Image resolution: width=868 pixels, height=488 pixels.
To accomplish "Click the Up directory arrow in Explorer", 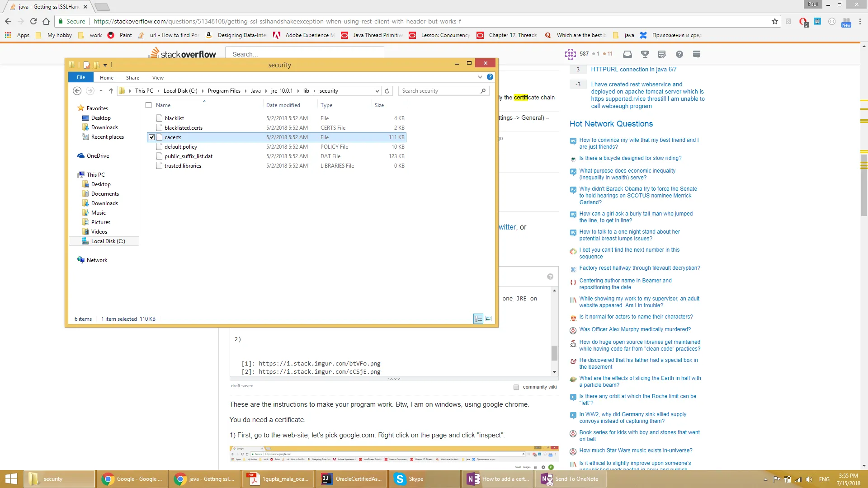I will pyautogui.click(x=111, y=91).
